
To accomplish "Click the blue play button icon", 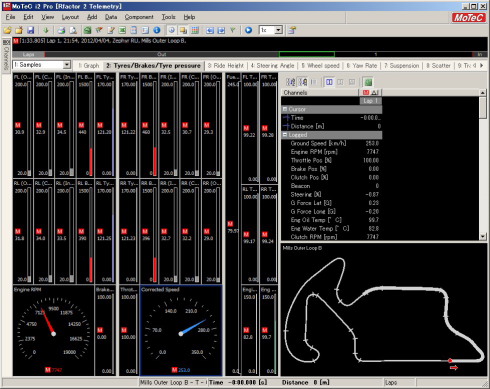I will 248,30.
